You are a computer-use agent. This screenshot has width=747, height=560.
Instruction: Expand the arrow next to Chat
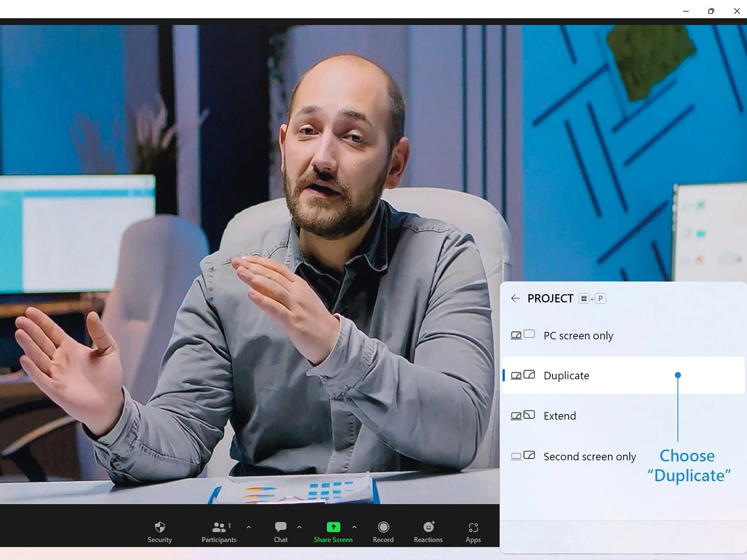(299, 527)
